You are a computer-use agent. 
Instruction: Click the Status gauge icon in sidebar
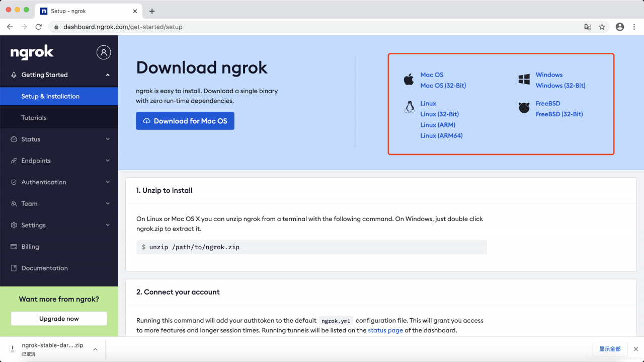(14, 139)
